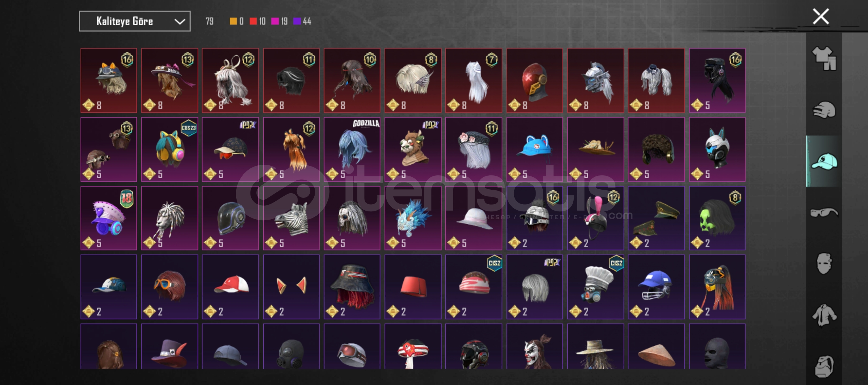Select the purple filter swatch showing 44
This screenshot has height=385, width=868.
(x=302, y=21)
